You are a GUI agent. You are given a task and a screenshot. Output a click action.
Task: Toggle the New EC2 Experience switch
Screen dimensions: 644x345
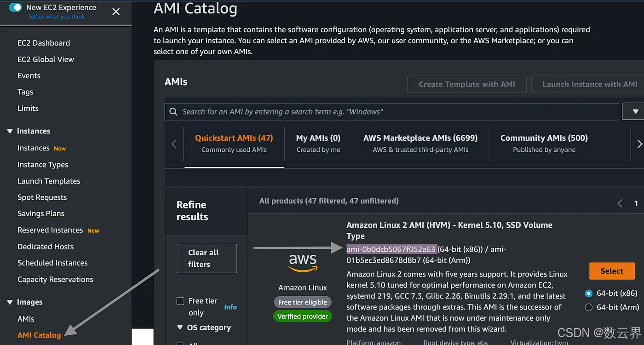(x=15, y=7)
